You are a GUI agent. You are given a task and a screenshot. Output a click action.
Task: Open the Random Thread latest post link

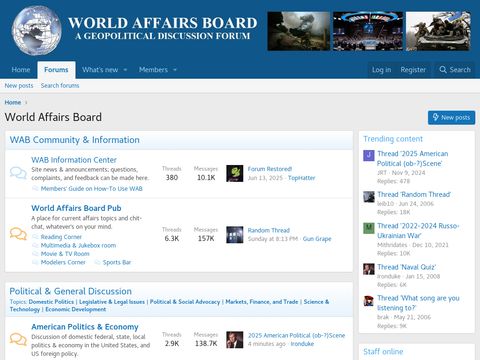(269, 230)
